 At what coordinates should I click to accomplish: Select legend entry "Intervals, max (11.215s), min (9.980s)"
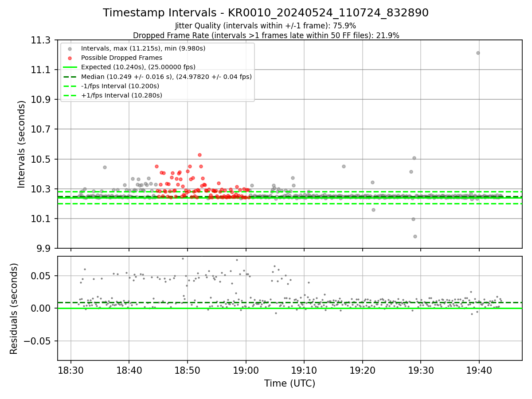(143, 48)
